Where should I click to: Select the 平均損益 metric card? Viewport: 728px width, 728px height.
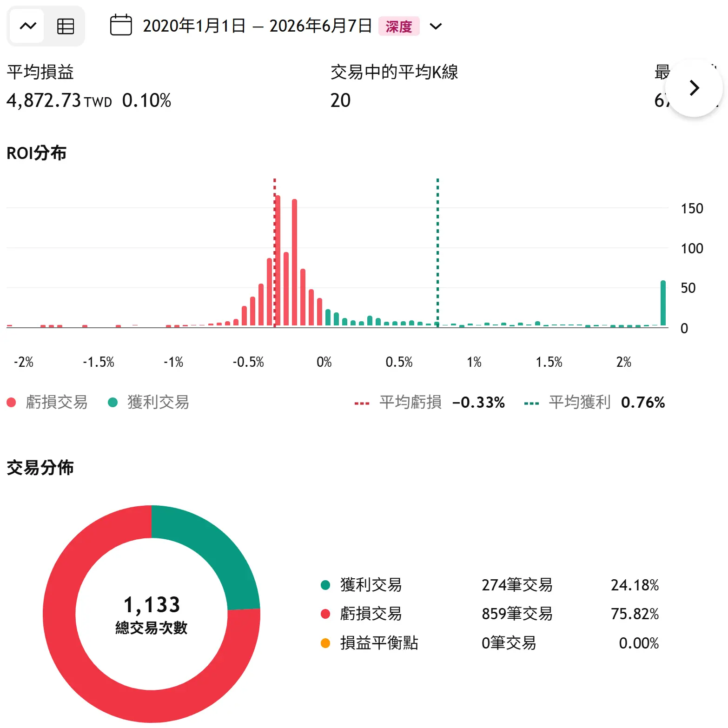(89, 86)
